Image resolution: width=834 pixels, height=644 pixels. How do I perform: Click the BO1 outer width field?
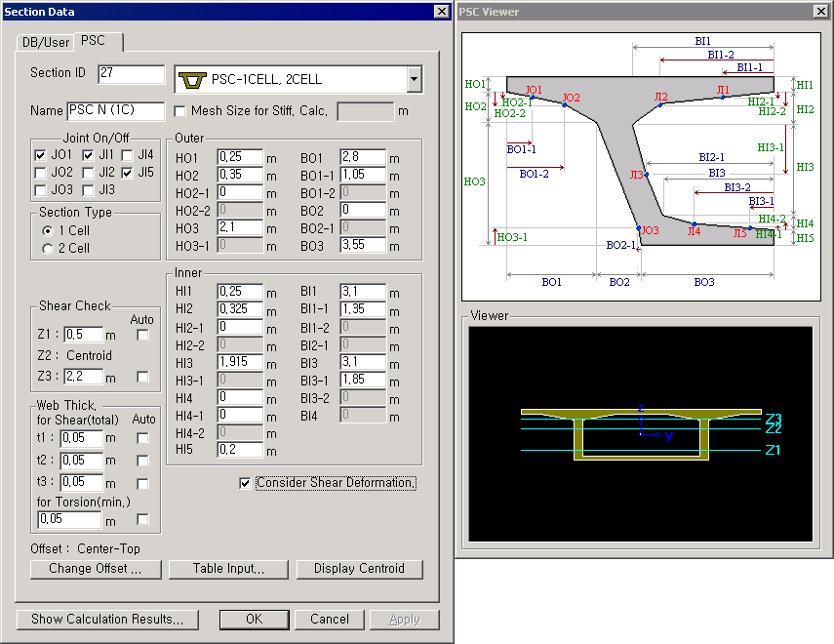(363, 157)
